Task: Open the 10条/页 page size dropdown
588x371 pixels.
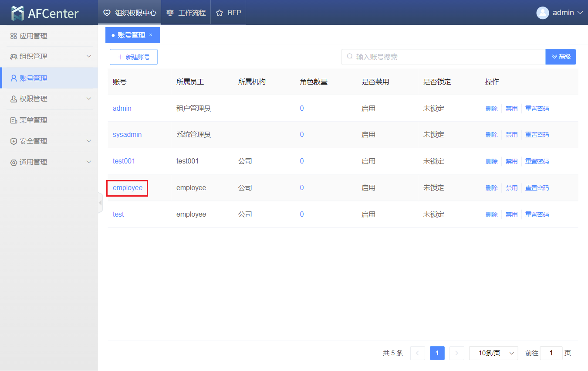Action: coord(493,353)
